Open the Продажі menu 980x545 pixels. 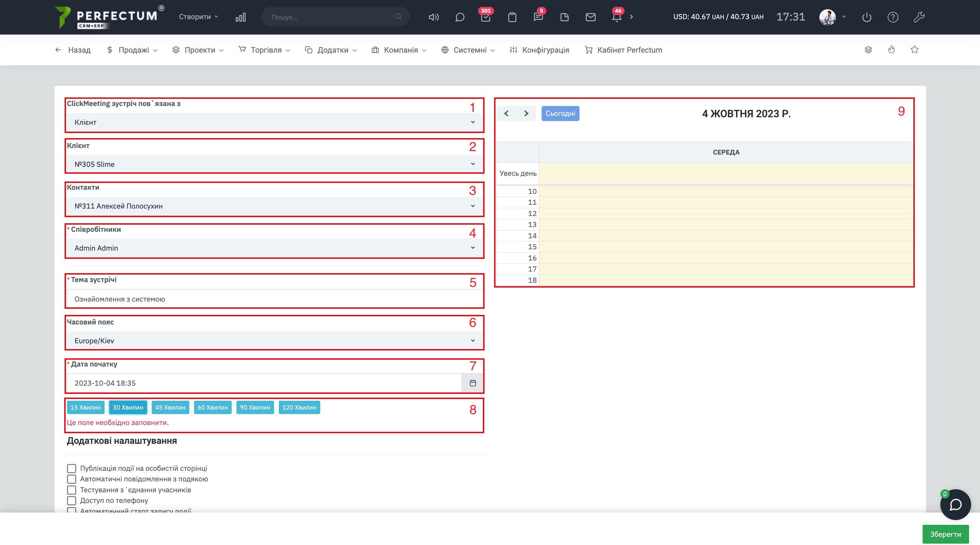[132, 50]
